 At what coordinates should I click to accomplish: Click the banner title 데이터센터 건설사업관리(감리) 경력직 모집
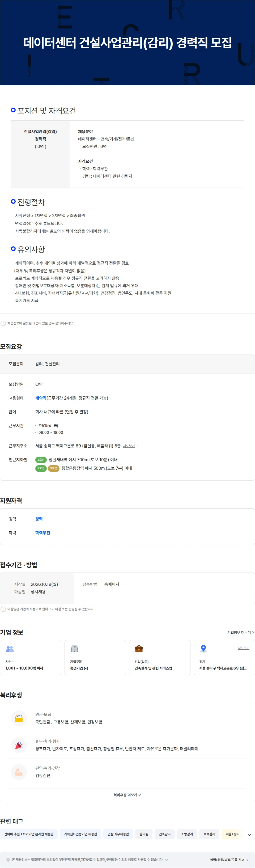pyautogui.click(x=127, y=43)
